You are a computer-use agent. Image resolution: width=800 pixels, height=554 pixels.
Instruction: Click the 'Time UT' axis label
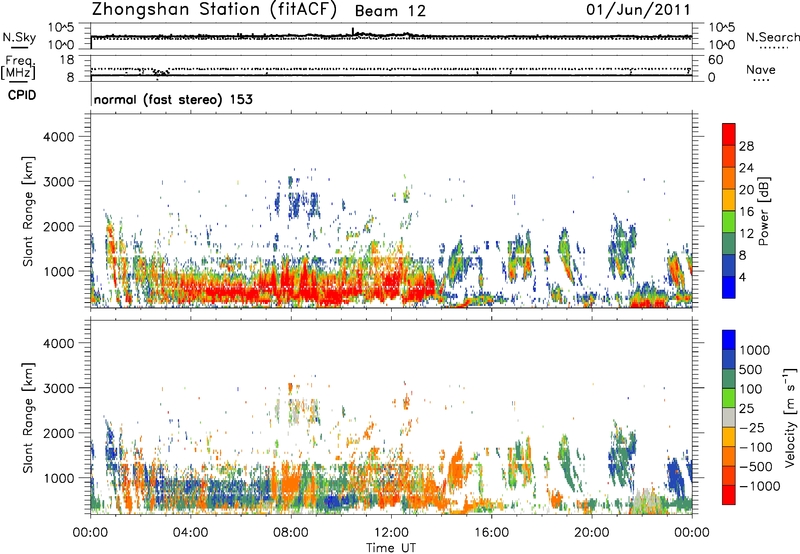(x=391, y=548)
